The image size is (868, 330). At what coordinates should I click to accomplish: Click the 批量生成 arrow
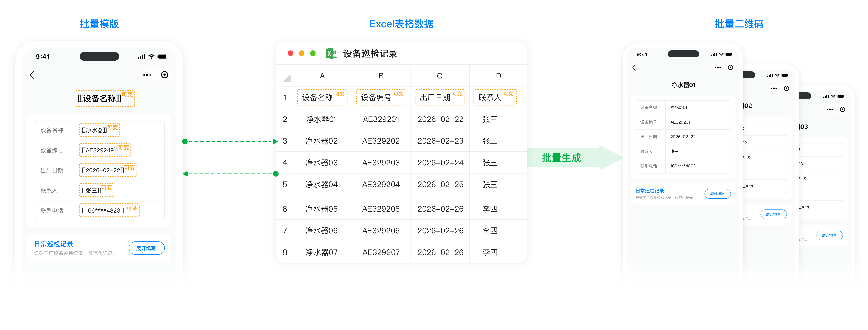click(574, 158)
